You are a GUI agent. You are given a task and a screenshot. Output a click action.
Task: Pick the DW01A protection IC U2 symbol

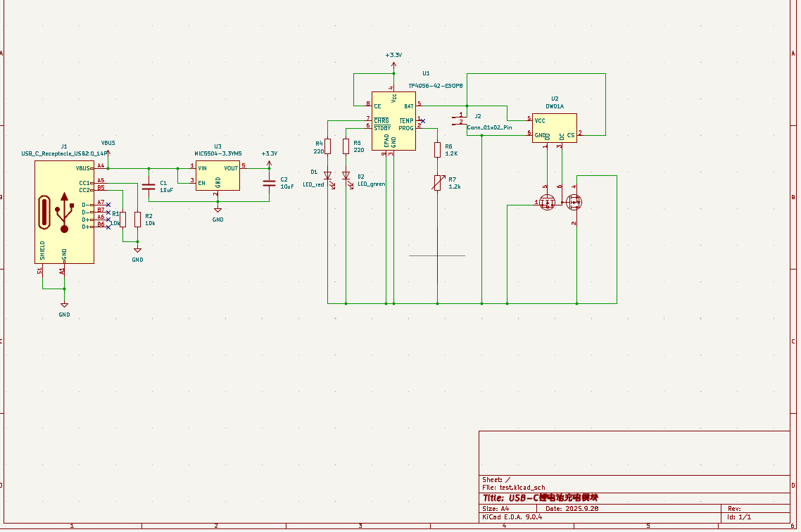[x=554, y=127]
